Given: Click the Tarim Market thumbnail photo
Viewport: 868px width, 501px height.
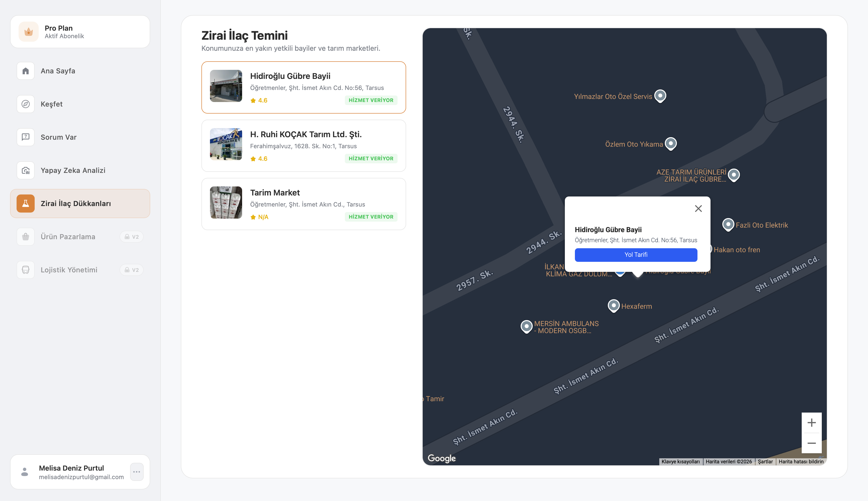Looking at the screenshot, I should click(x=226, y=202).
